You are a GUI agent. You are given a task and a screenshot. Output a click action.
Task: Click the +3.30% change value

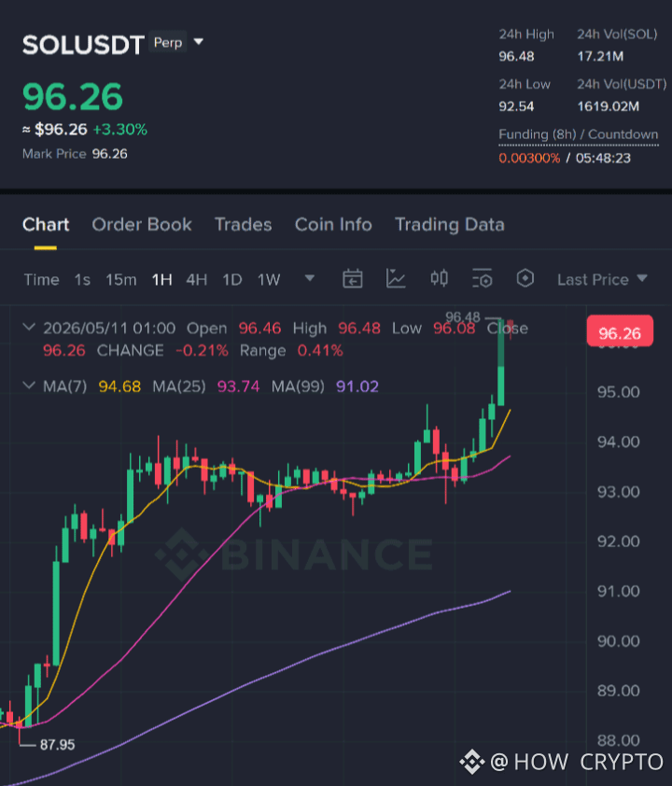tap(120, 130)
